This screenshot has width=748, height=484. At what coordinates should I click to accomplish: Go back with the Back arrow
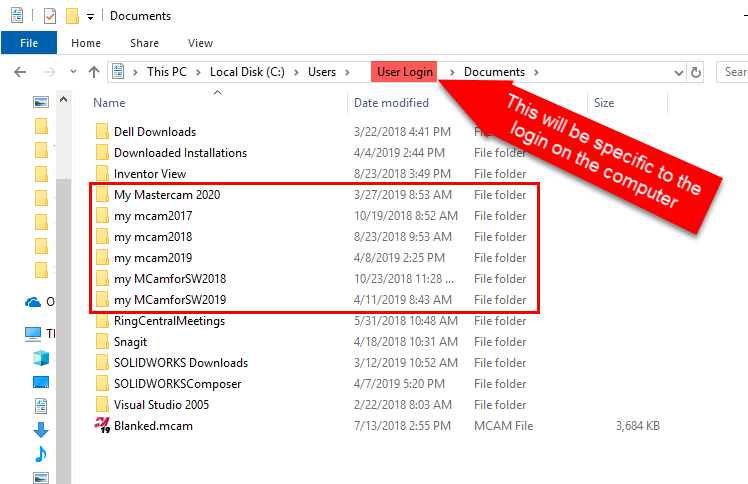pos(20,72)
